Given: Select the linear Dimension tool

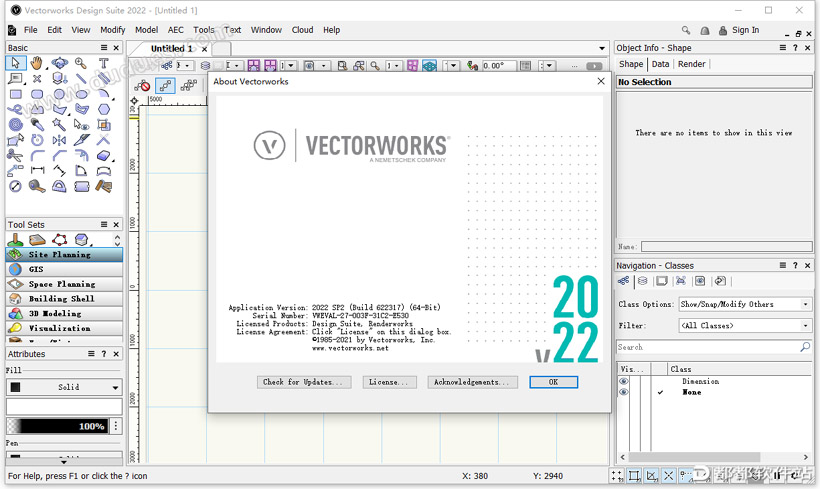Looking at the screenshot, I should point(37,170).
